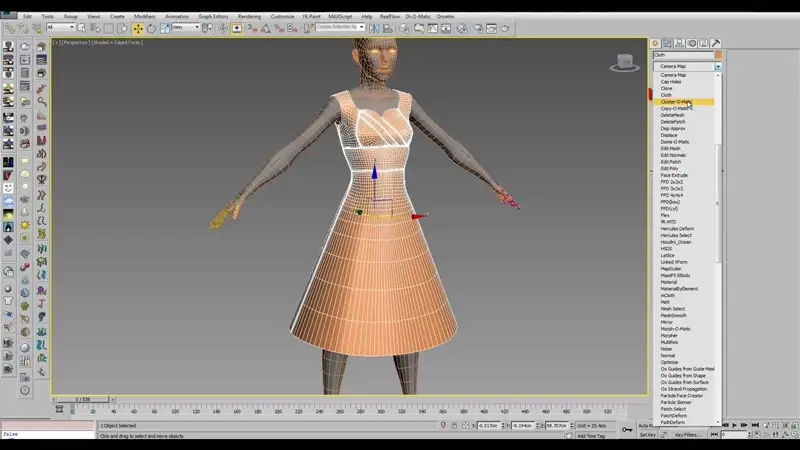
Task: Click the ViewCube in viewport corner
Action: 624,62
